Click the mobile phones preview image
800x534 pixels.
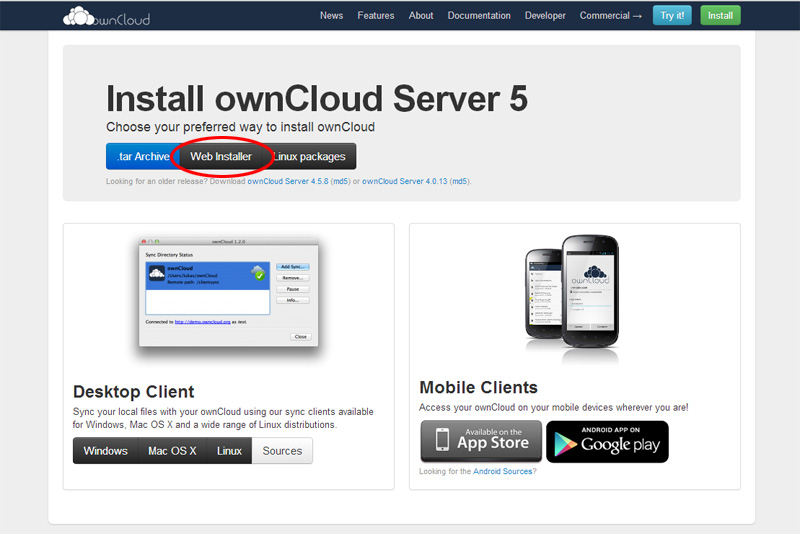[572, 292]
